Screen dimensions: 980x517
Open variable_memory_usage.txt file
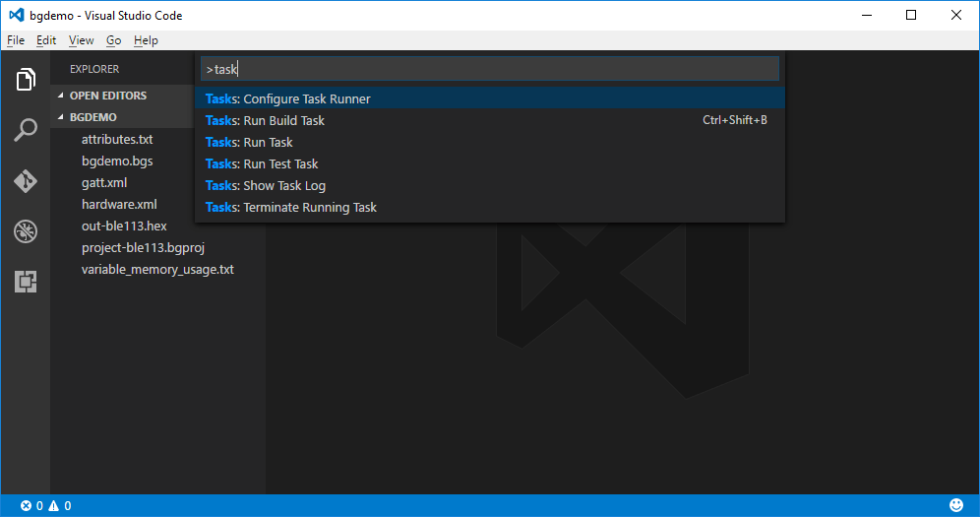click(157, 270)
